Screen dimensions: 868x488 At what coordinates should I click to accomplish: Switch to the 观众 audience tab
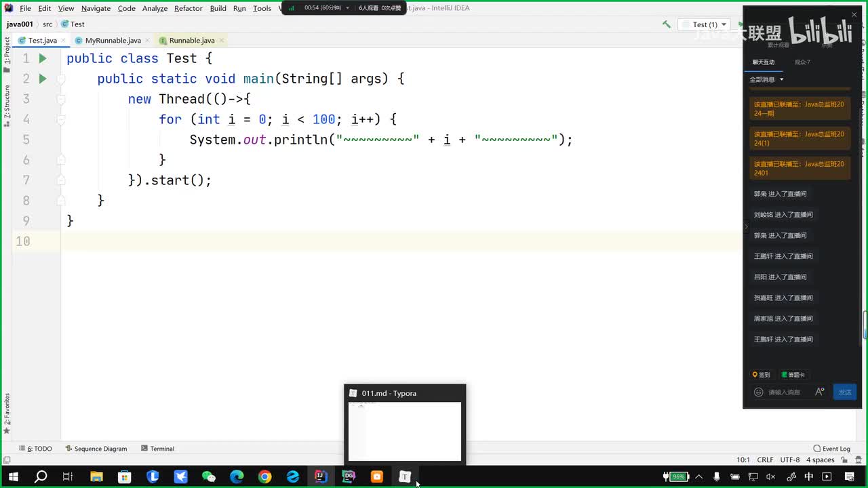(x=802, y=62)
